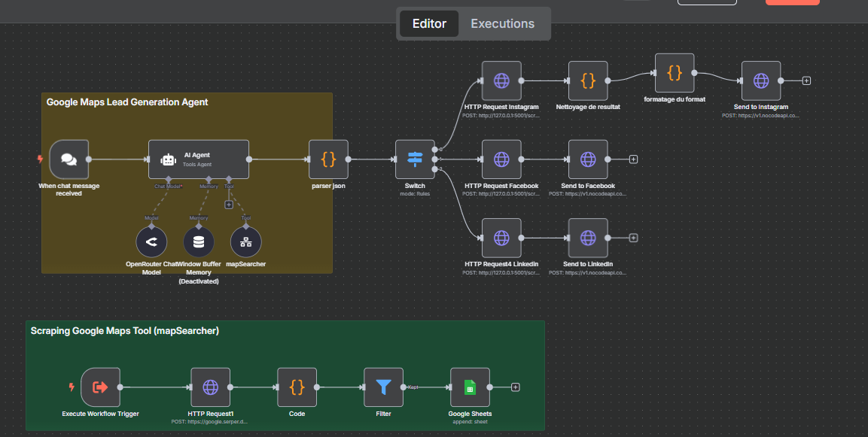Viewport: 868px width, 437px height.
Task: Open the HTTP Request Facebook node
Action: tap(501, 159)
